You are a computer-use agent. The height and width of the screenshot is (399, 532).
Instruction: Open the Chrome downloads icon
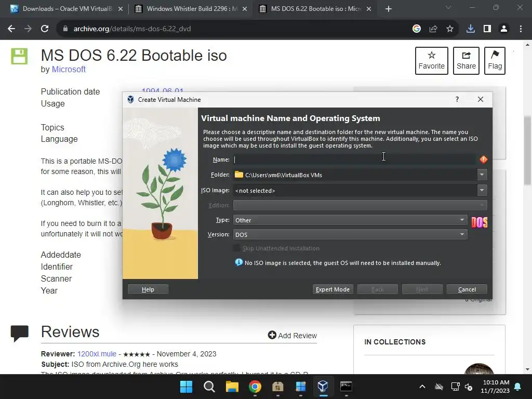click(x=471, y=29)
